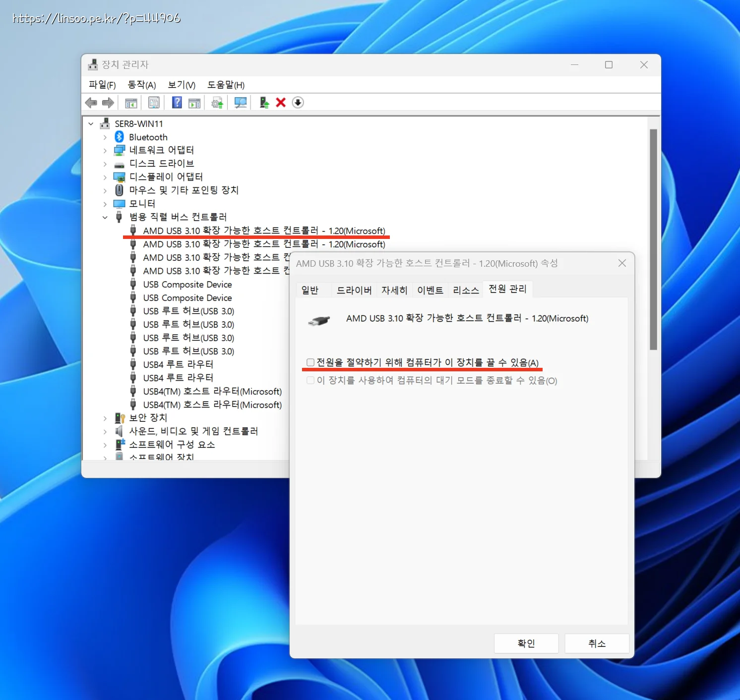Switch to the 자세히 tab
This screenshot has width=740, height=700.
click(394, 290)
